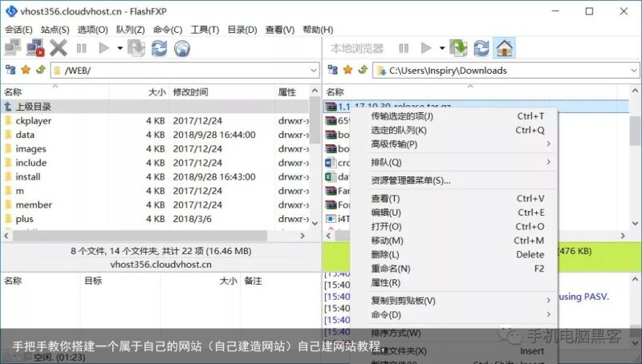Viewport: 642px width, 364px height.
Task: Open the 站点(S) menu
Action: [x=55, y=30]
